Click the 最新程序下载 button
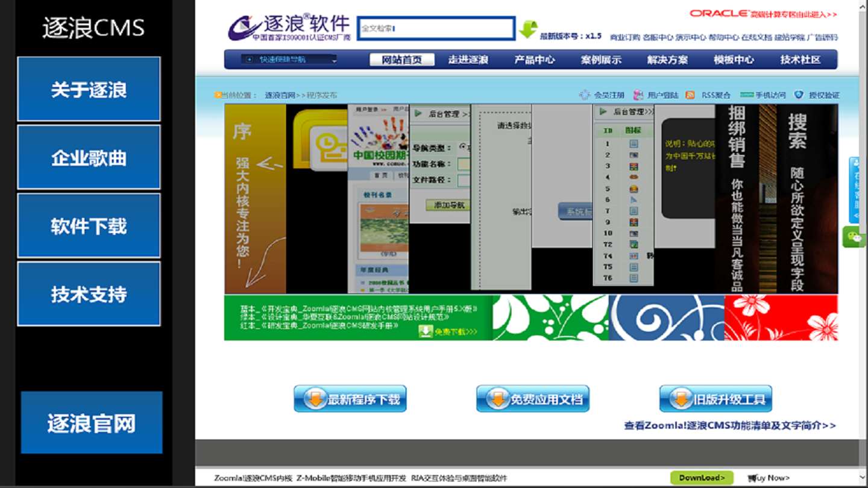 point(350,399)
